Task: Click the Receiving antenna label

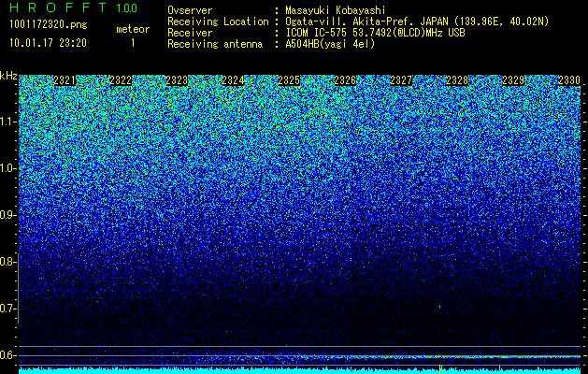Action: [x=215, y=44]
